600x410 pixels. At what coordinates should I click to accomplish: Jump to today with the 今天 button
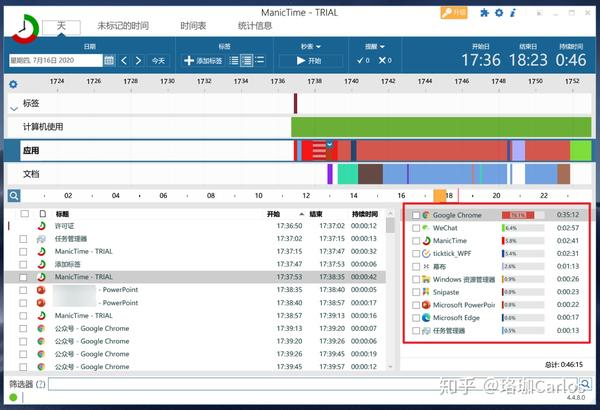[158, 60]
